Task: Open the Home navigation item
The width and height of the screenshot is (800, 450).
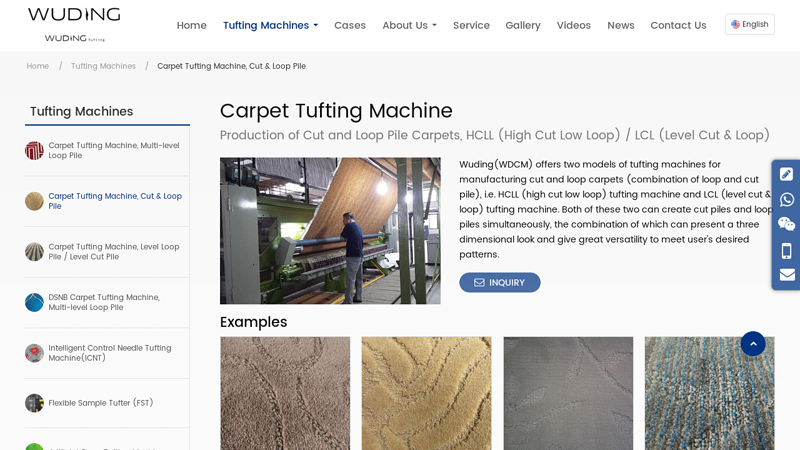Action: pos(191,25)
